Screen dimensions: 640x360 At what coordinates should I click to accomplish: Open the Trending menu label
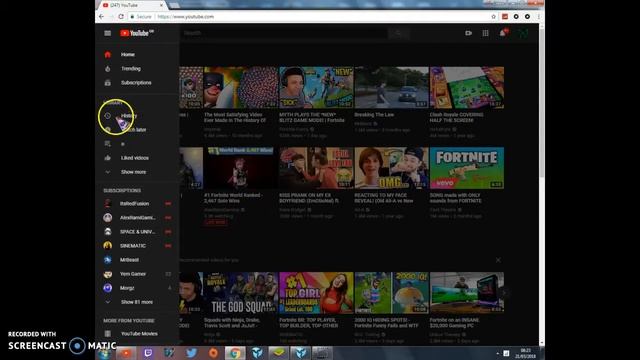click(x=131, y=69)
